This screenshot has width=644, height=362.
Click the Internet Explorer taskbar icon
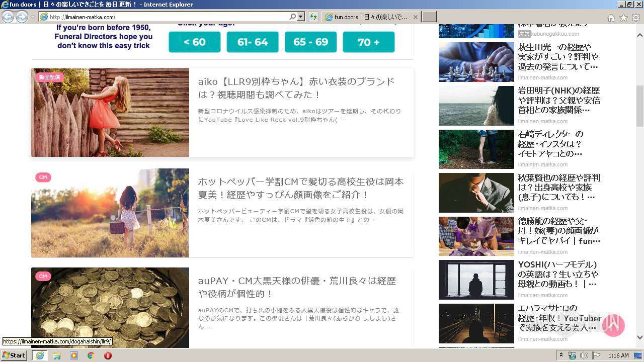tap(40, 355)
